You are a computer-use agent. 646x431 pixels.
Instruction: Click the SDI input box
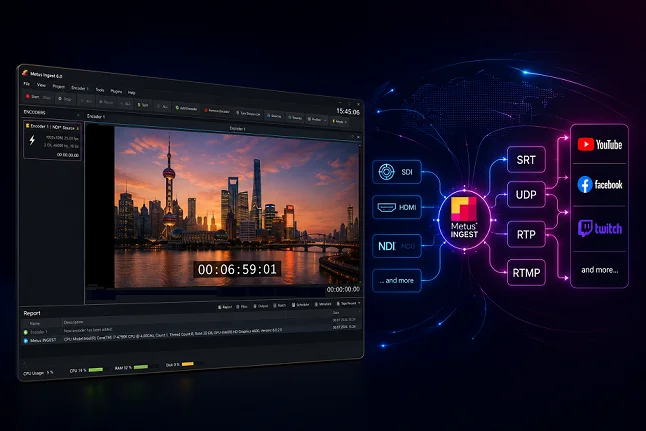[397, 172]
